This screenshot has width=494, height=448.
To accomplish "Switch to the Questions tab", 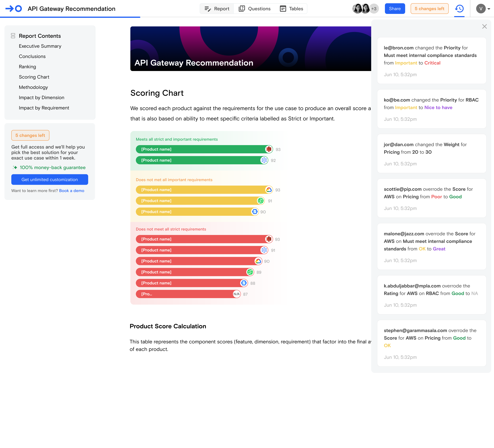I will click(255, 9).
